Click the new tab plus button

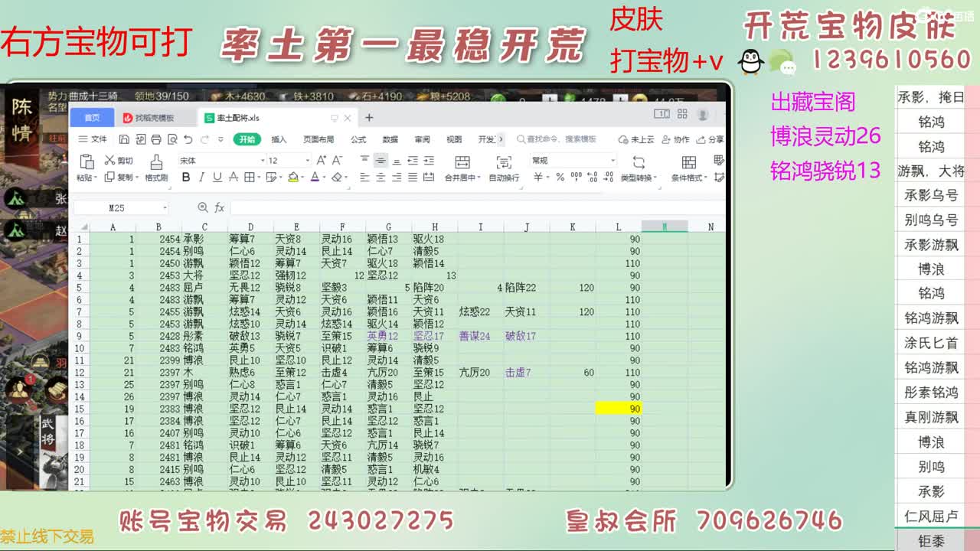click(368, 117)
